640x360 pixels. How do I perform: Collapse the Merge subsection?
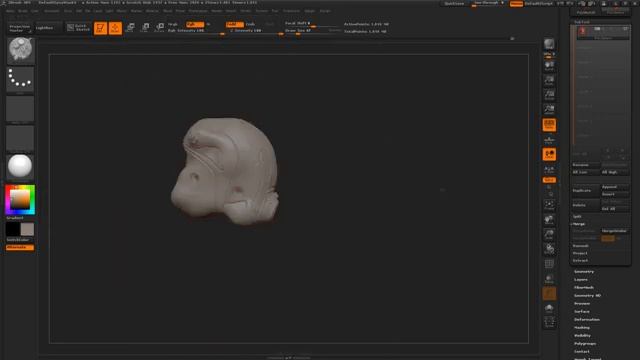pyautogui.click(x=579, y=224)
